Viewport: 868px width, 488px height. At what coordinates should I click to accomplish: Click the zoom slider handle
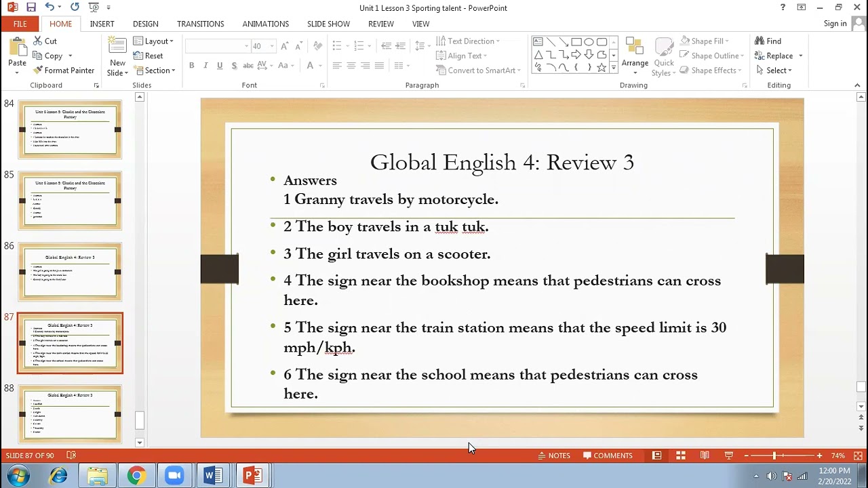click(x=774, y=455)
